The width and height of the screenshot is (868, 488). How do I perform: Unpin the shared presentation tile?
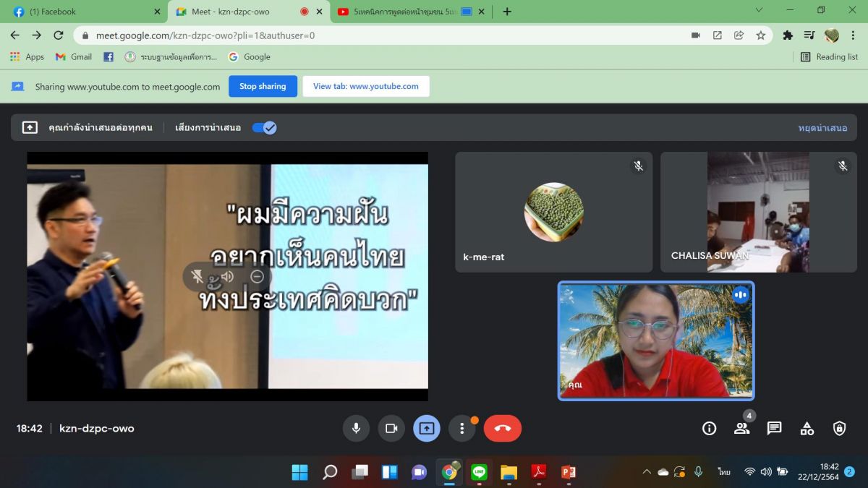pos(197,276)
